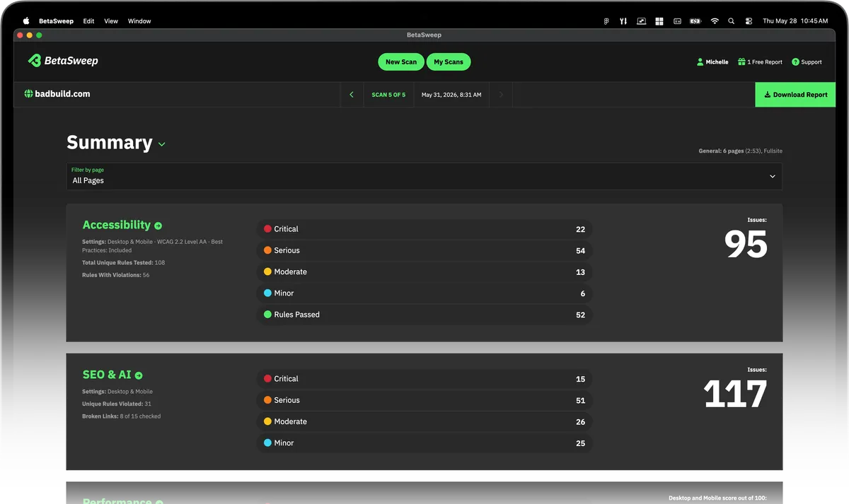Open SEO & AI details arrow icon

click(x=139, y=375)
